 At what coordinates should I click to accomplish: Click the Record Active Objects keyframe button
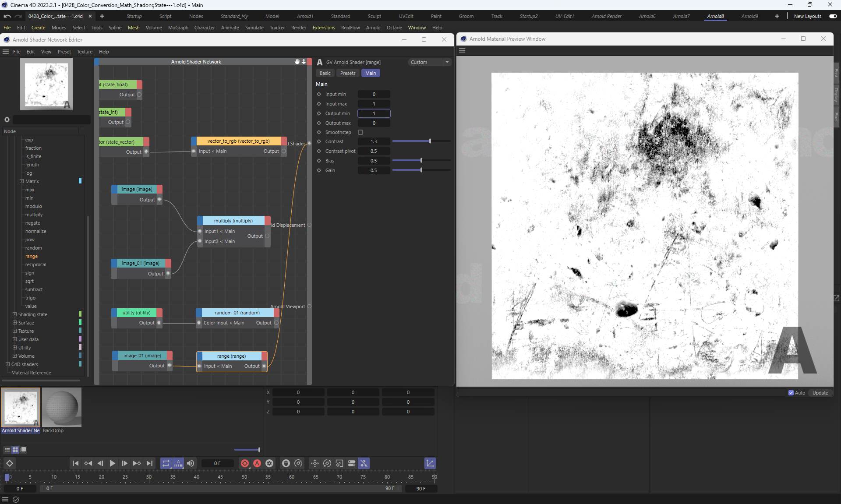245,463
